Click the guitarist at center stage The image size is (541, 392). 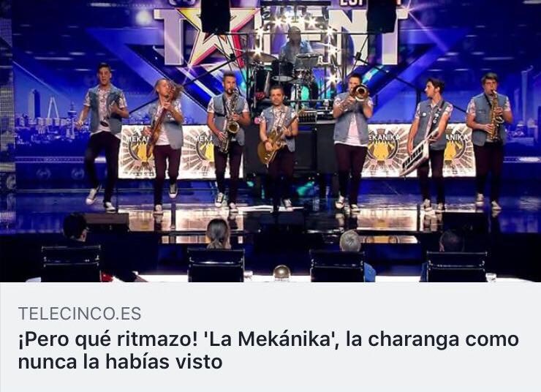coord(278,147)
